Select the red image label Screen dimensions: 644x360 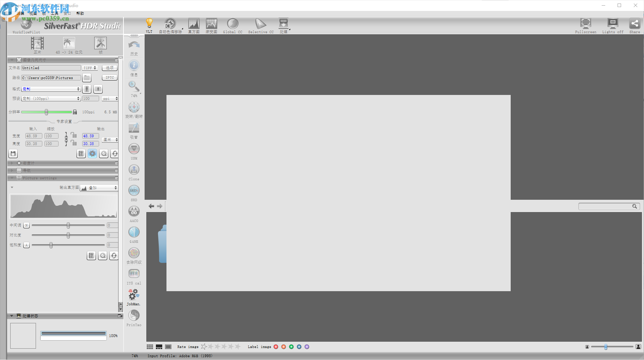(276, 347)
